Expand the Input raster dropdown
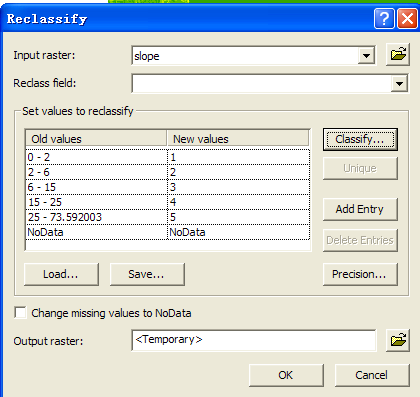 [366, 55]
